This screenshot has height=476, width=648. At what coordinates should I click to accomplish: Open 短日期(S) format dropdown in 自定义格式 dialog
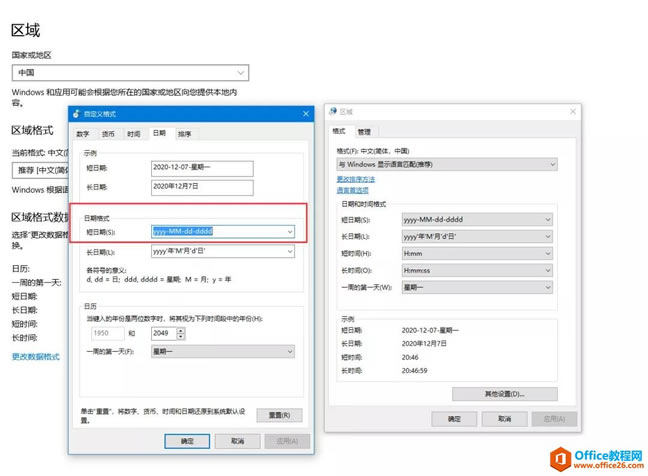coord(223,231)
